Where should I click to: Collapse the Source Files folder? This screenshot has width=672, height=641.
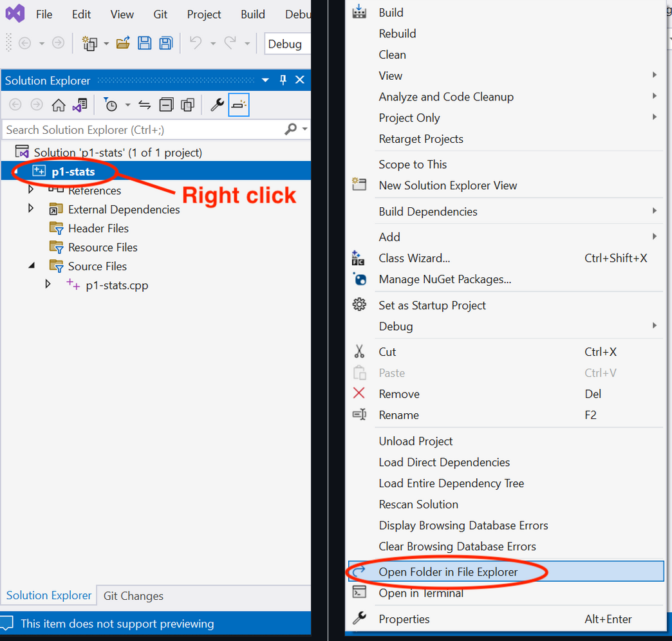tap(32, 266)
